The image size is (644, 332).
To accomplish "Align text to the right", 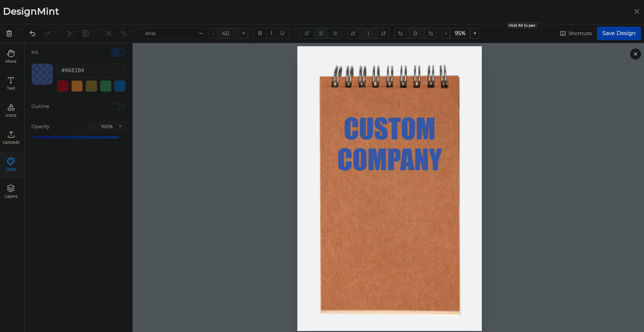I will [335, 33].
